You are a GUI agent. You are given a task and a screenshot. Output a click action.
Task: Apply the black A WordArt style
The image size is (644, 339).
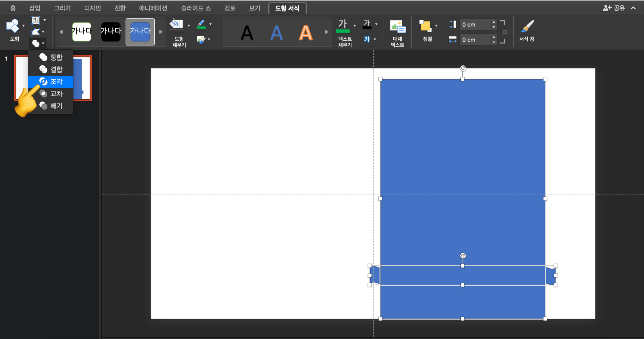[247, 33]
